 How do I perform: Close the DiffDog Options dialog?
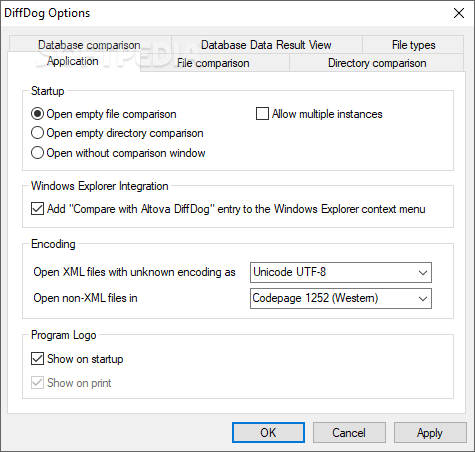[459, 13]
